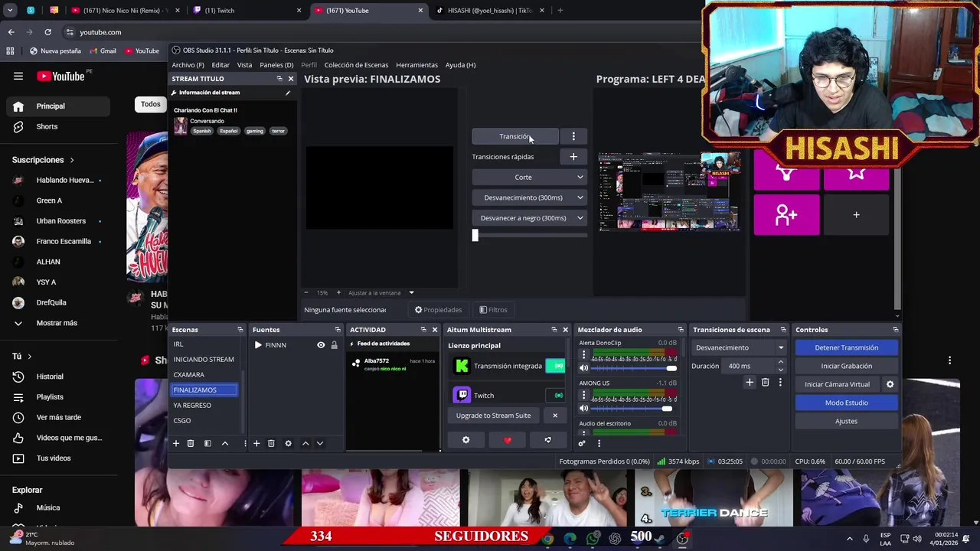Increase transition duration stepper up

(x=780, y=362)
